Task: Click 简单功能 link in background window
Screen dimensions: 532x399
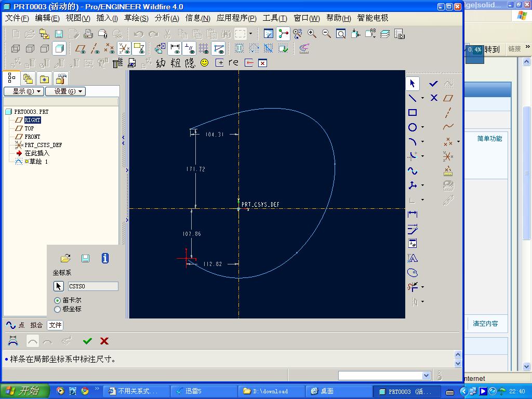Action: click(x=489, y=138)
